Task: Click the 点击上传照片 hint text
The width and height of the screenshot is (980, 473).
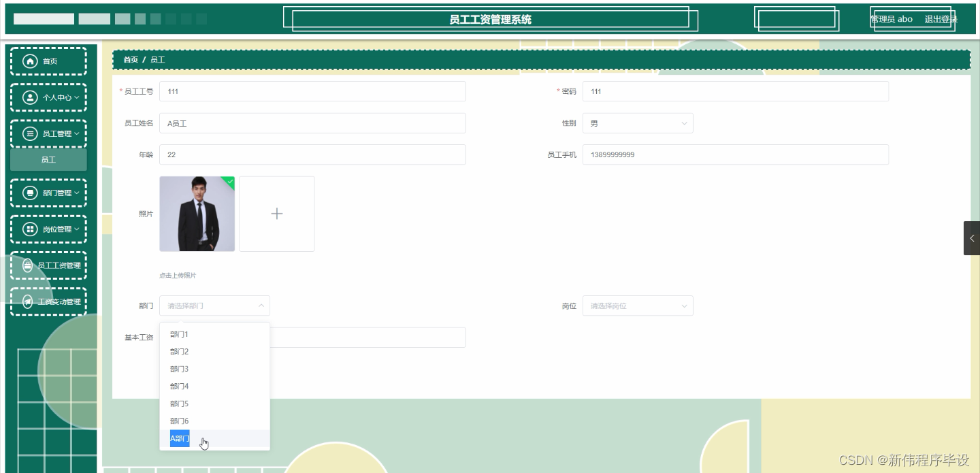Action: [x=178, y=276]
